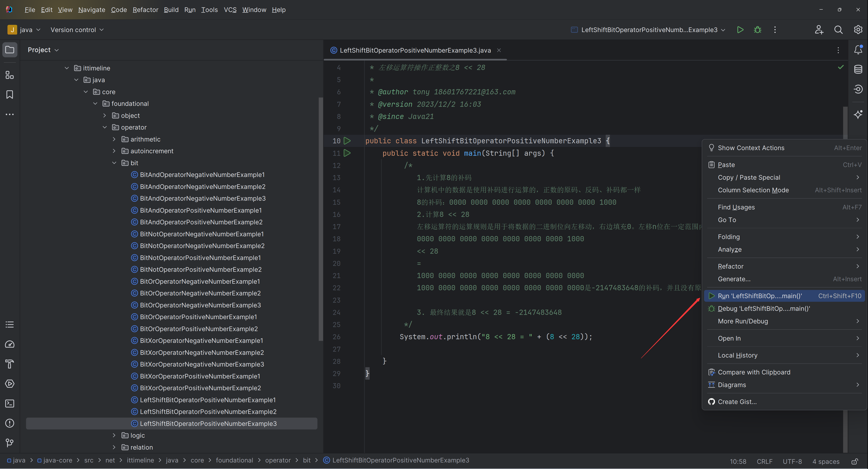Open Local History submenu

point(784,355)
